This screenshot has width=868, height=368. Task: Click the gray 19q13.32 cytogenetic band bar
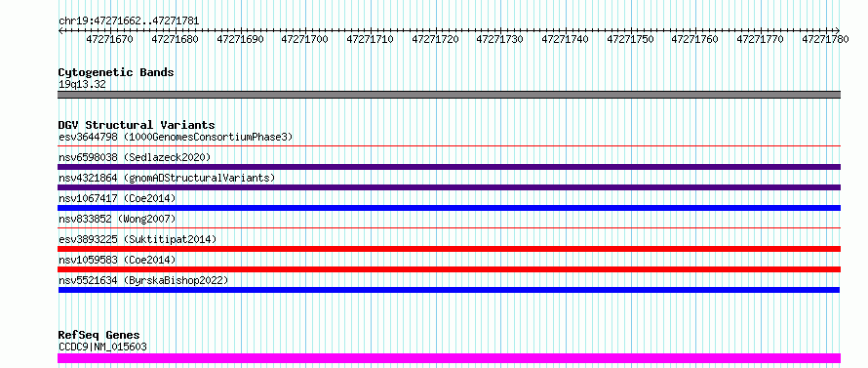[x=449, y=95]
